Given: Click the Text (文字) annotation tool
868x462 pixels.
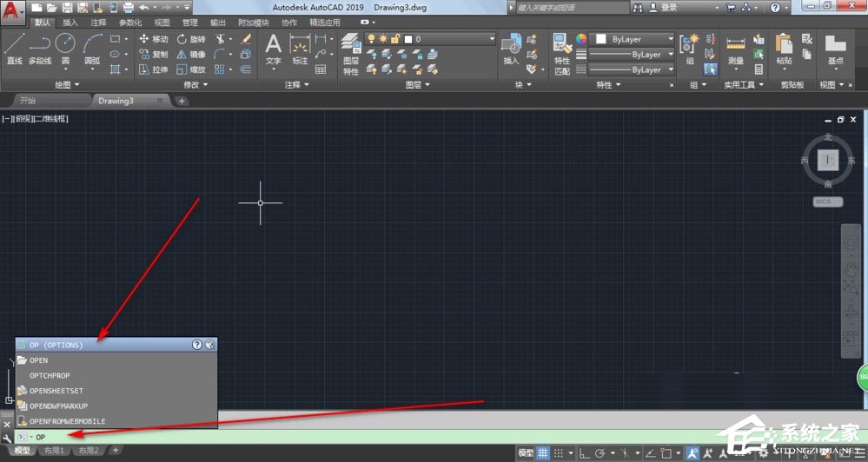Looking at the screenshot, I should 273,49.
